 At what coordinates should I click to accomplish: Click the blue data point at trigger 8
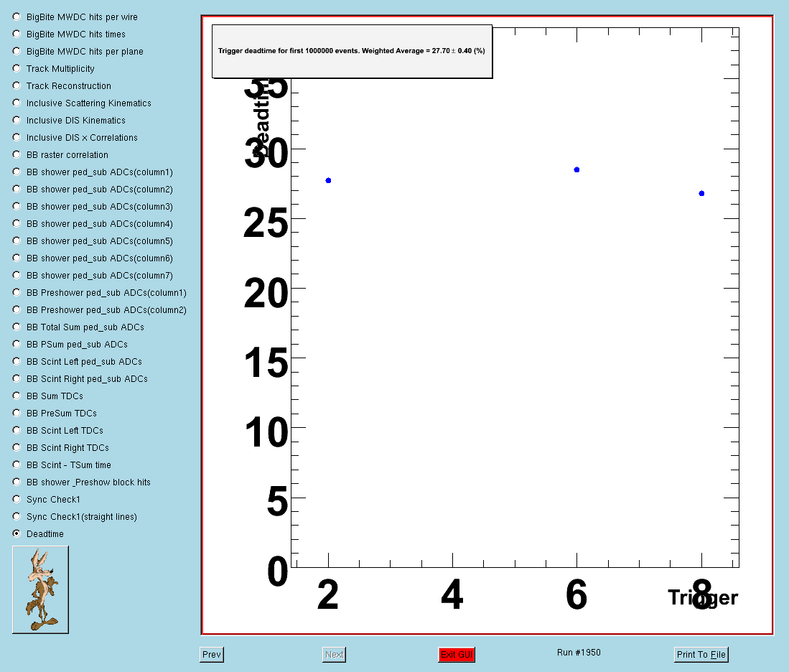click(x=701, y=193)
